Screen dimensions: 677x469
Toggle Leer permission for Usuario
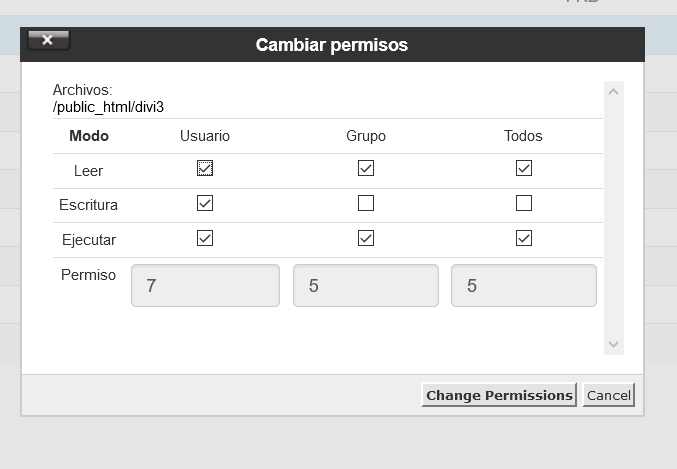point(205,168)
